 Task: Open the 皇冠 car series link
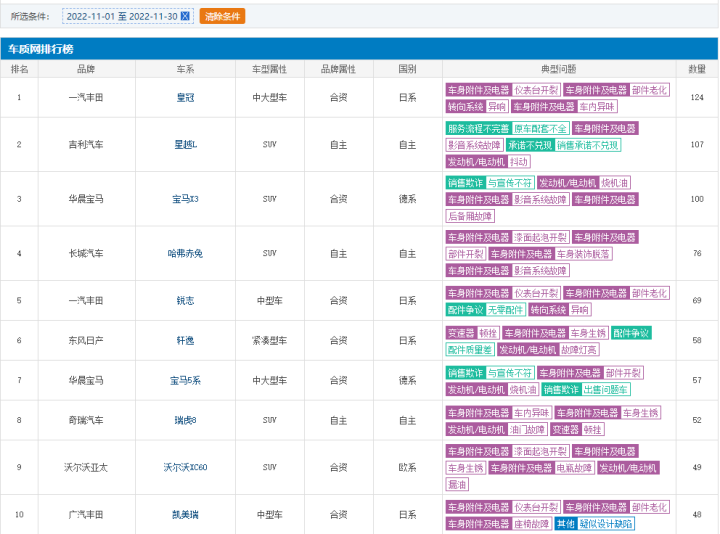186,97
